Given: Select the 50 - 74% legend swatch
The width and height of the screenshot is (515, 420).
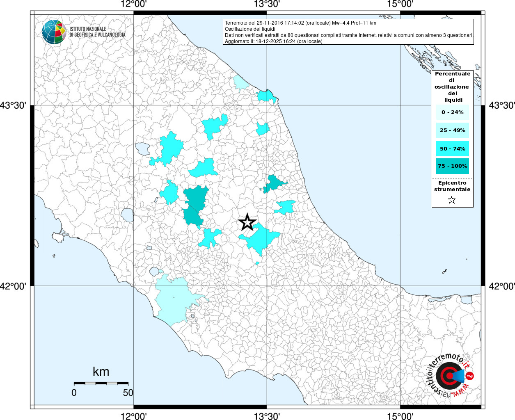Looking at the screenshot, I should pos(453,148).
